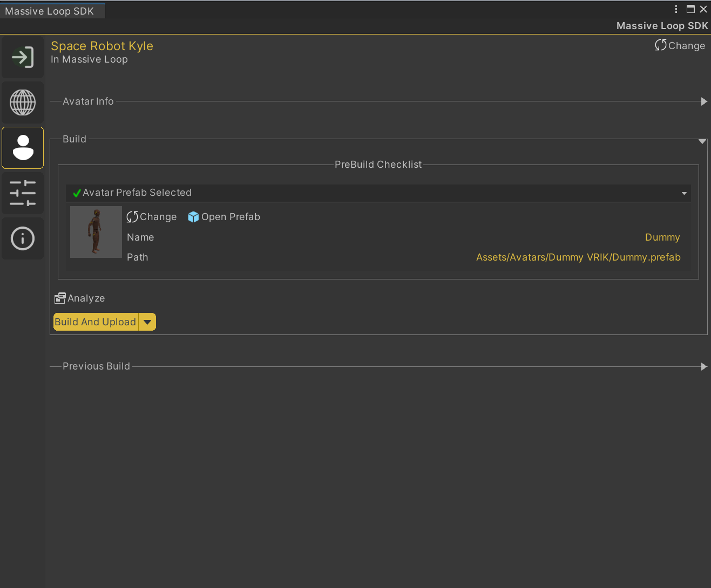Image resolution: width=711 pixels, height=588 pixels.
Task: Select the Massive Loop SDK window tab
Action: tap(52, 11)
